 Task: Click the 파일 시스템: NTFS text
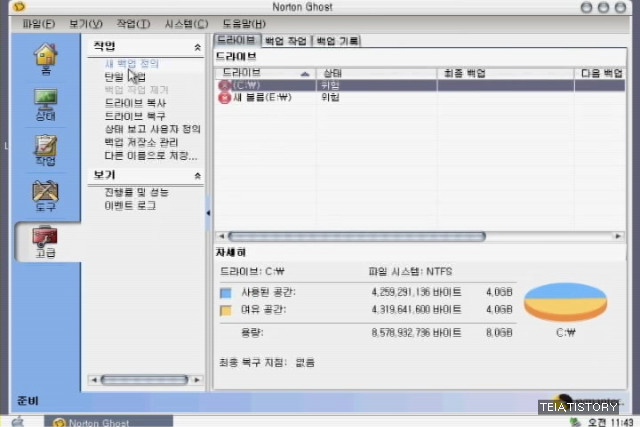tap(410, 271)
